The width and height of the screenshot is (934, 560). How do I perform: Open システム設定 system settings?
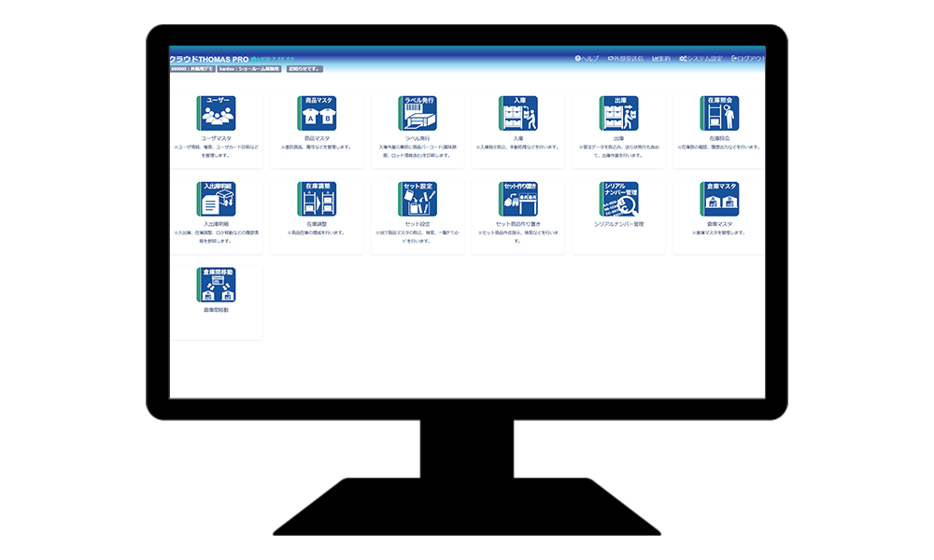700,59
